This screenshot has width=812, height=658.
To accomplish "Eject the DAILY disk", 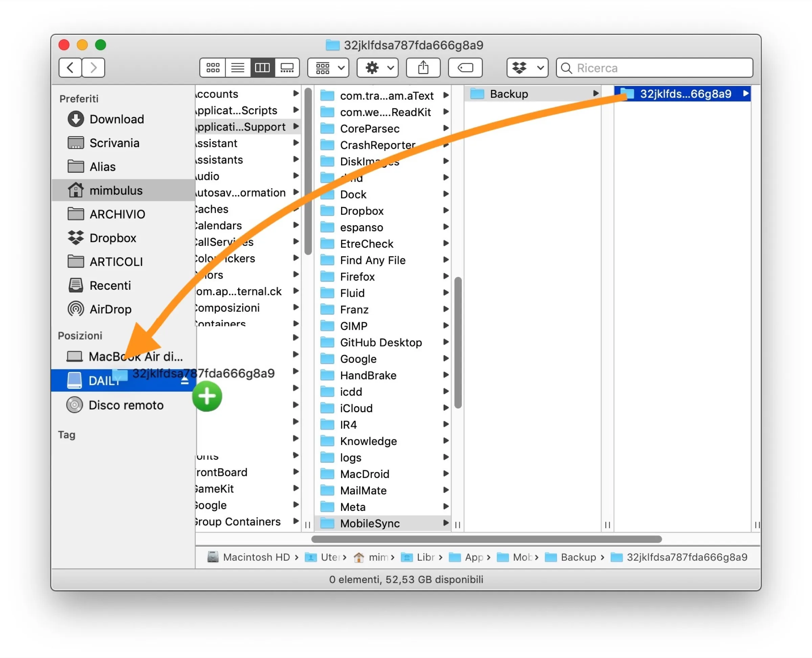I will tap(185, 380).
